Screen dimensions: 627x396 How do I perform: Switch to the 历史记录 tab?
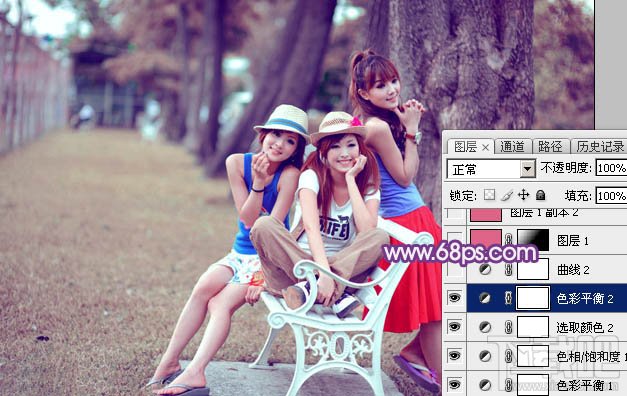[x=599, y=147]
